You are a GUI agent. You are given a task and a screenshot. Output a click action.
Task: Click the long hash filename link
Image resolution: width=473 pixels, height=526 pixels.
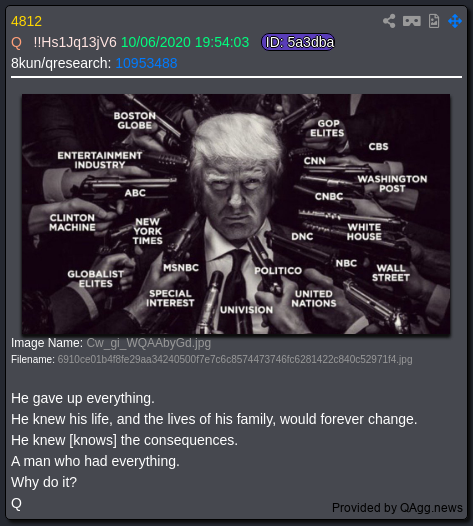[235, 359]
